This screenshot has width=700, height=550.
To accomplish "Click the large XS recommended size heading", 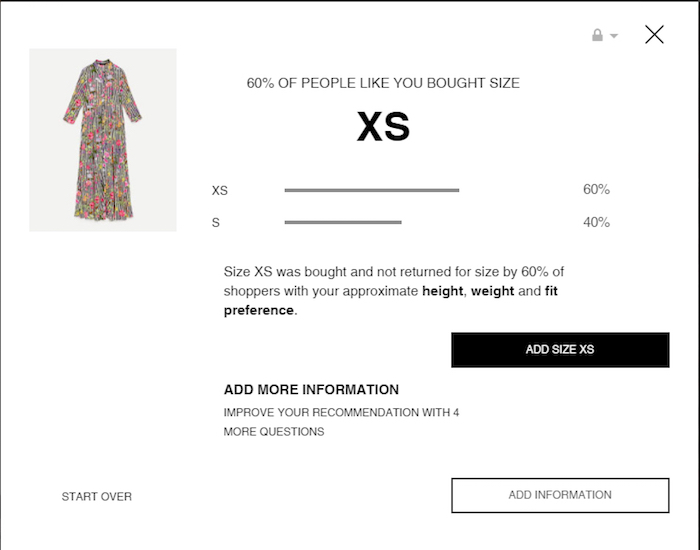I will tap(384, 128).
